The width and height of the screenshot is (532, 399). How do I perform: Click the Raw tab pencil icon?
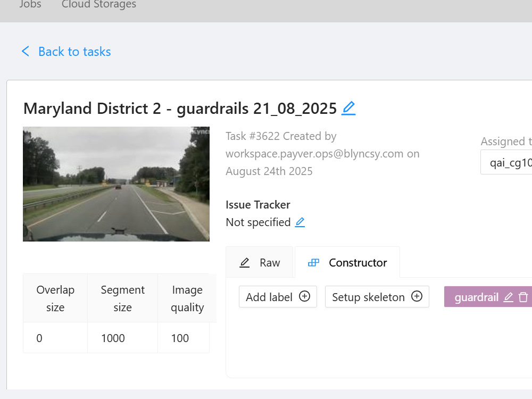click(x=245, y=263)
